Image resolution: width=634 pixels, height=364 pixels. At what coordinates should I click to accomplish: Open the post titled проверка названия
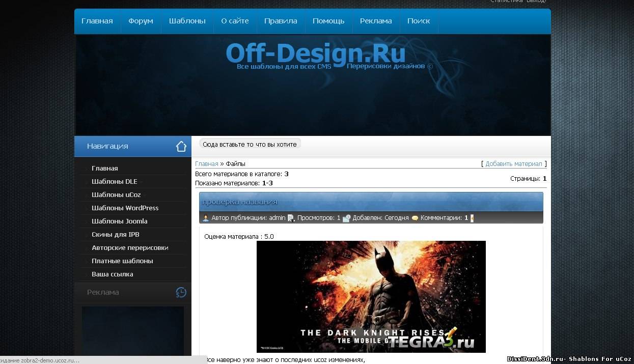[240, 202]
